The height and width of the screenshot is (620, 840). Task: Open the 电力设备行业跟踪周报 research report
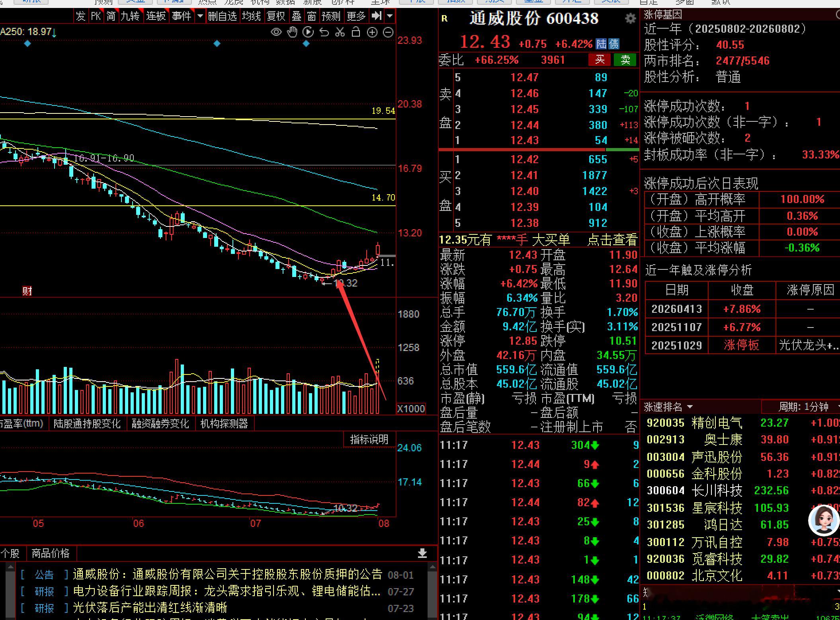coord(227,591)
